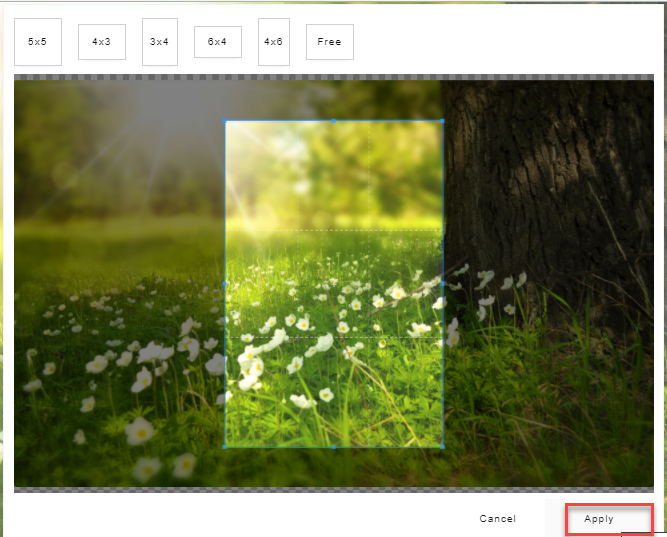Screen dimensions: 667x537
Task: Select the 5x5 crop ratio
Action: coord(38,42)
